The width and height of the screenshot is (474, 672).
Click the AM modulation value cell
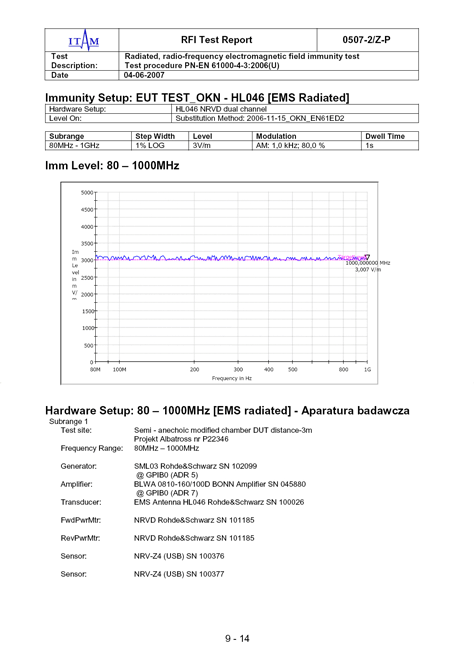[x=306, y=145]
